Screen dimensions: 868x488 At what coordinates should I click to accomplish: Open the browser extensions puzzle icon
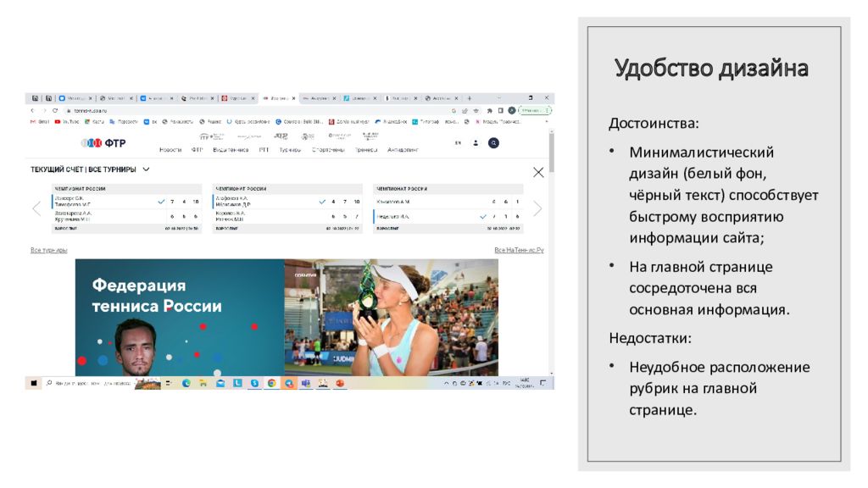pos(489,111)
